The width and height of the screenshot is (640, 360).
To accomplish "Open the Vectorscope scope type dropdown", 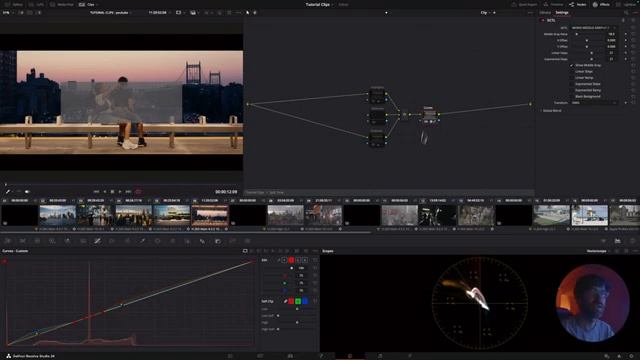I will tap(598, 251).
